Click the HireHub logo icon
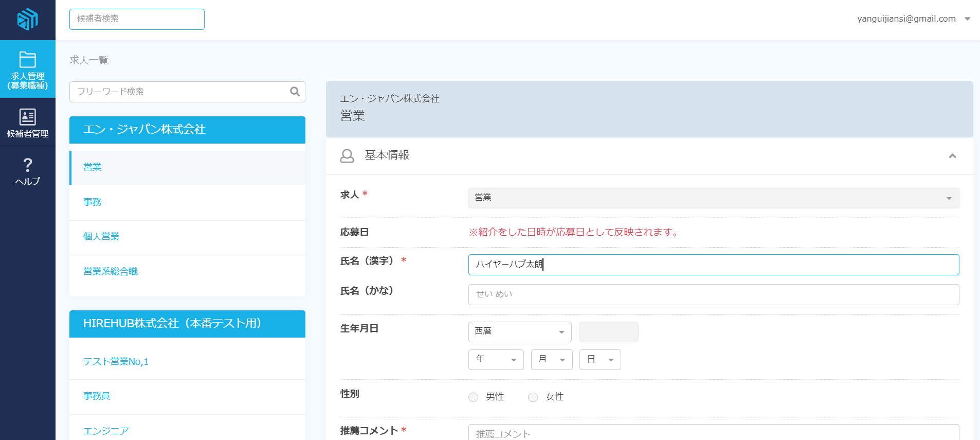The height and width of the screenshot is (440, 980). 28,20
